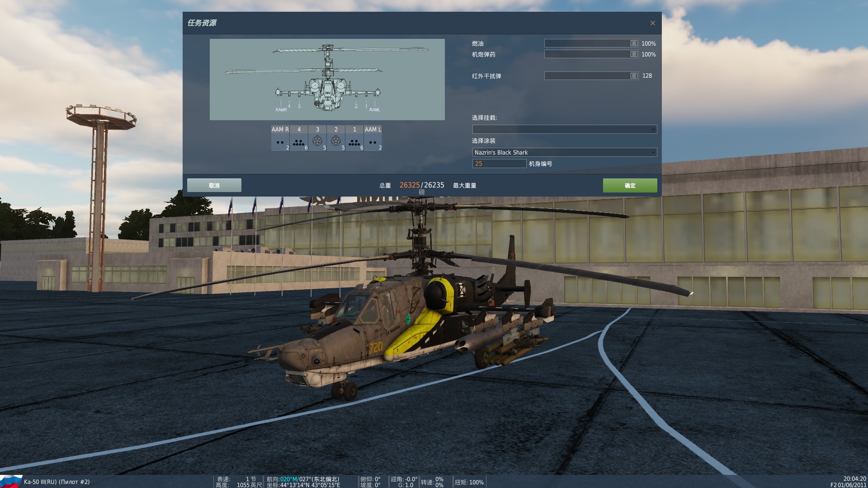Select pylon 3 rocket pod slot
The height and width of the screenshot is (488, 868).
(x=317, y=142)
